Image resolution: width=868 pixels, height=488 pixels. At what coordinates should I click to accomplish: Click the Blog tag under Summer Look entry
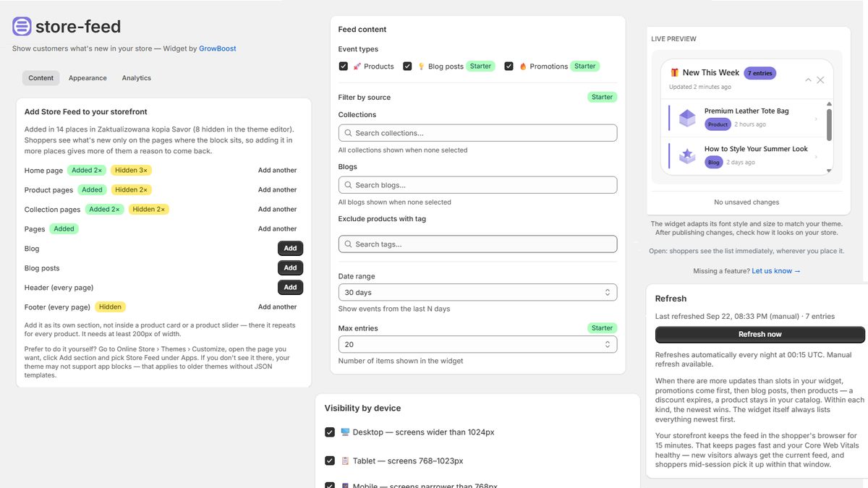(714, 163)
